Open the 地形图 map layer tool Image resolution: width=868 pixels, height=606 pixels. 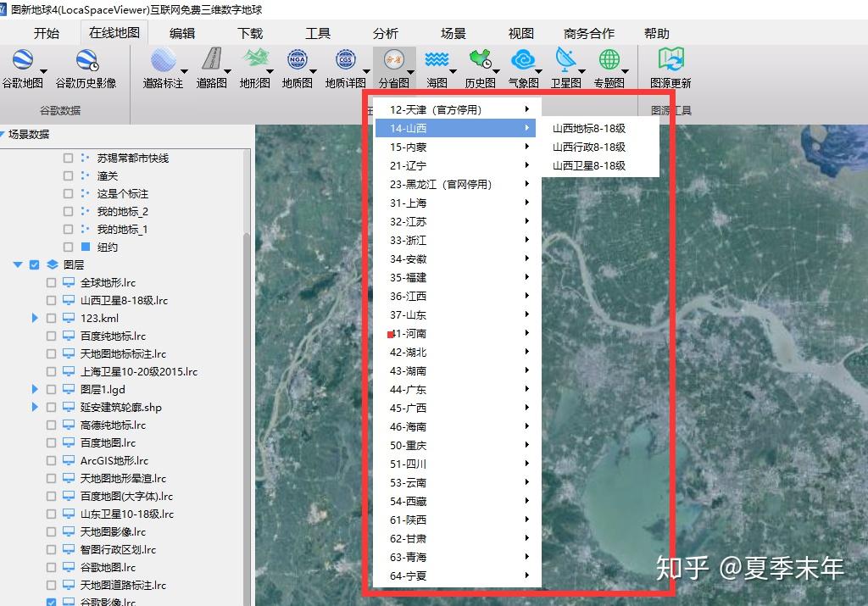[x=254, y=68]
